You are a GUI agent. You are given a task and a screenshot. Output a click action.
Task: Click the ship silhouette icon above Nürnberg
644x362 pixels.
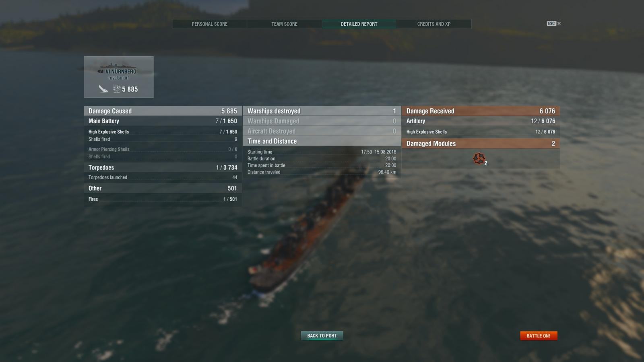[118, 66]
